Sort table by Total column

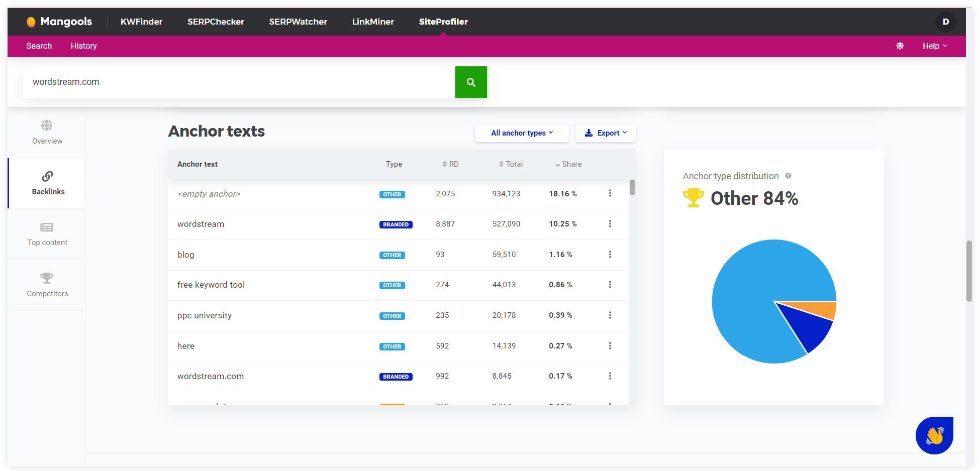(511, 164)
